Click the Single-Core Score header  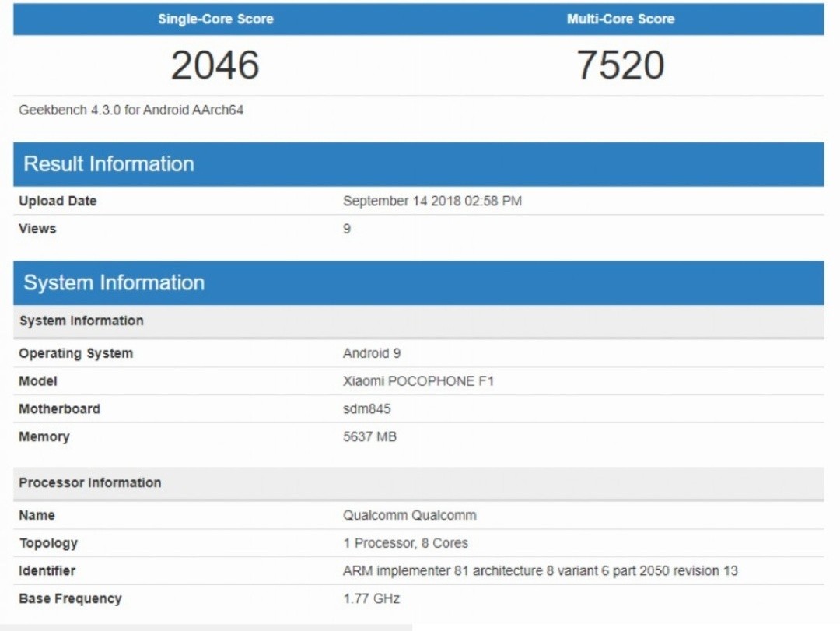pyautogui.click(x=215, y=19)
